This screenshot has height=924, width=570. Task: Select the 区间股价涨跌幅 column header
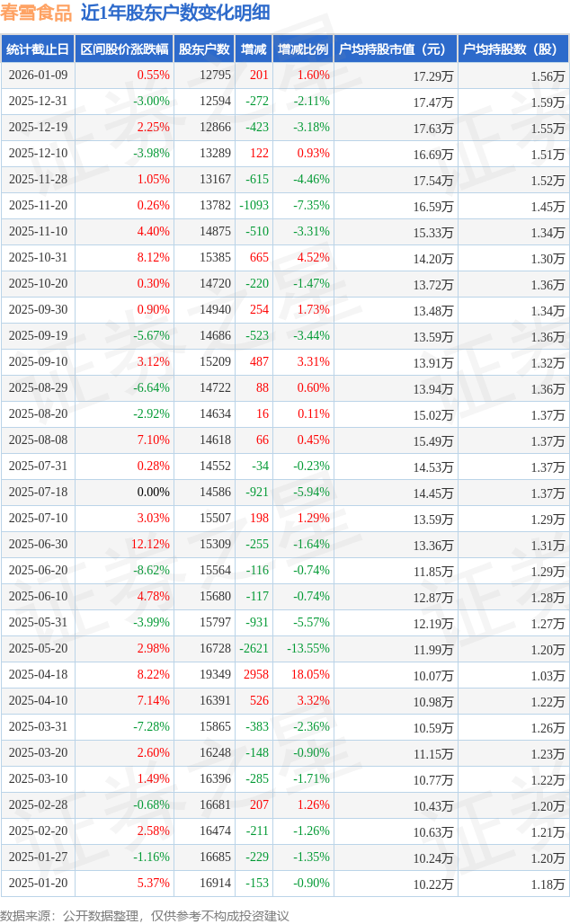pyautogui.click(x=123, y=49)
